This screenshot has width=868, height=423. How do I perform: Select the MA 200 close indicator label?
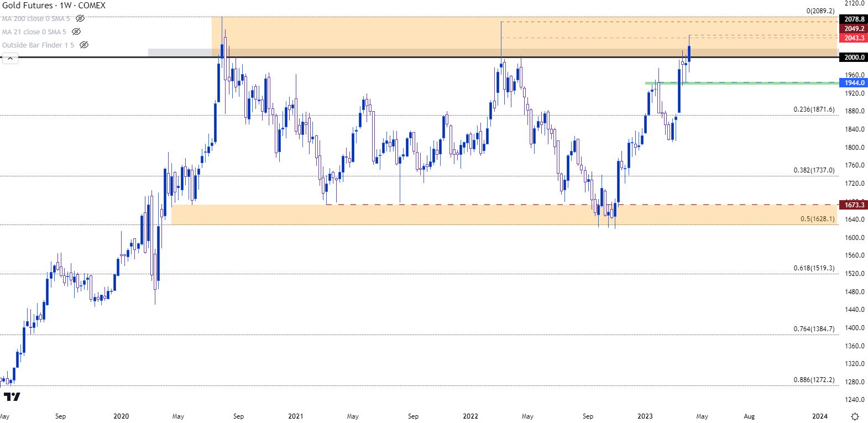[36, 18]
